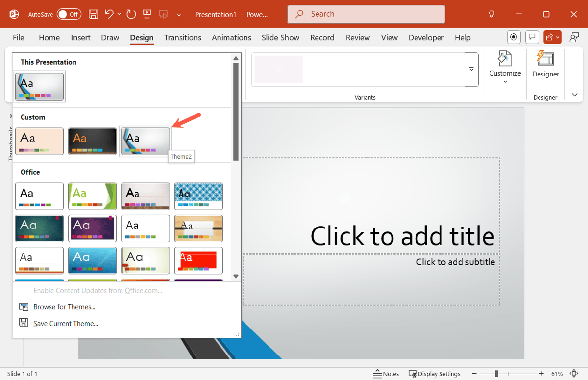Switch to the Insert tab
This screenshot has width=588, height=380.
(80, 38)
